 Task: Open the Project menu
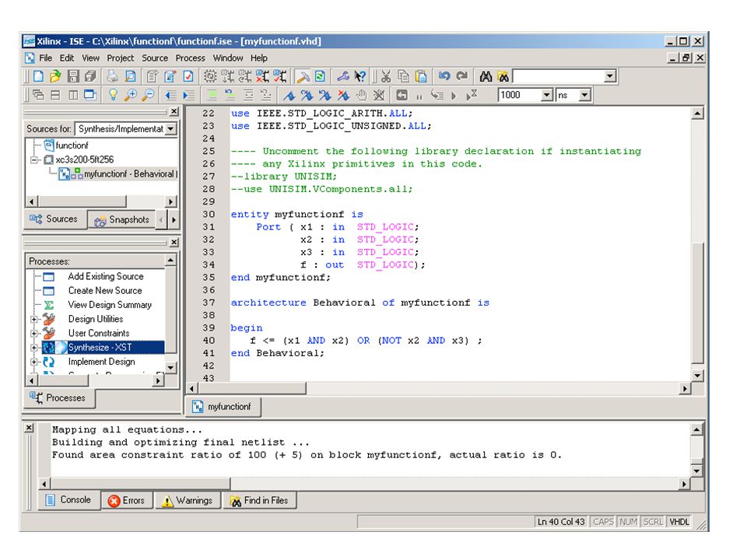120,58
